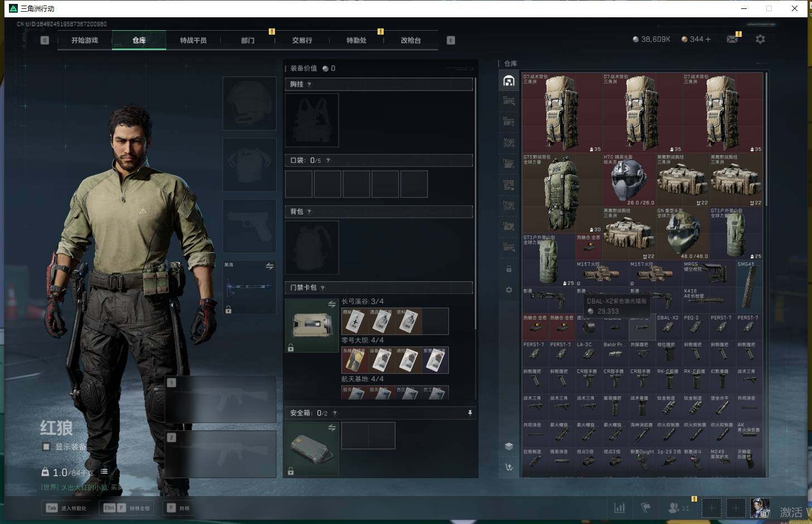Screen dimensions: 812x524
Task: Click the sort icon at the sidebar bottom
Action: [509, 467]
